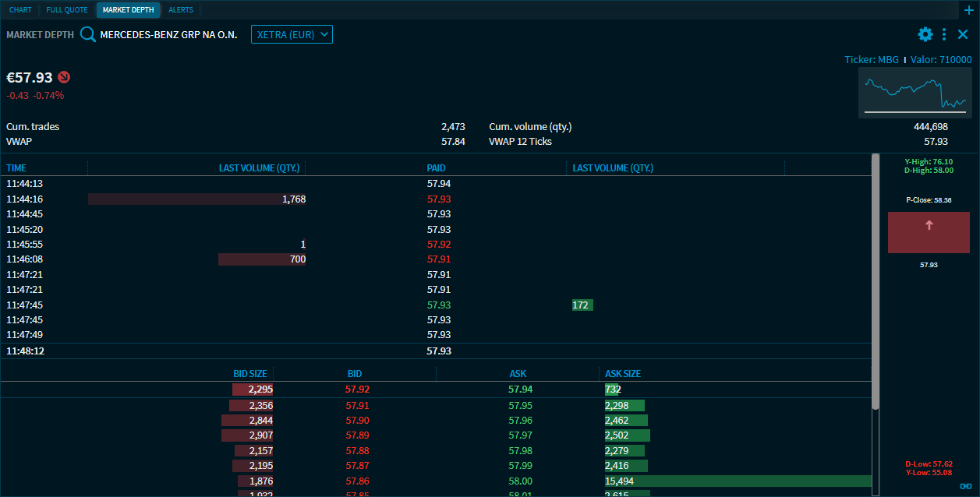This screenshot has width=980, height=497.
Task: Close the Market Depth panel
Action: [963, 34]
